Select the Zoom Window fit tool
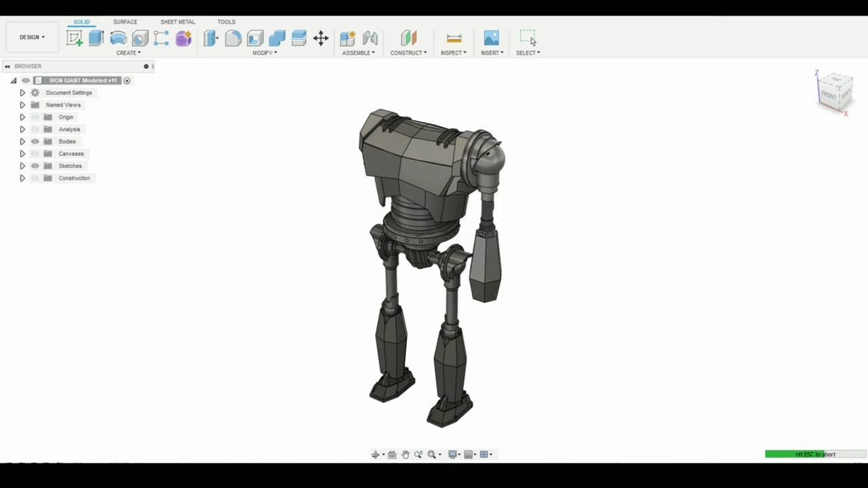The image size is (868, 488). point(432,455)
